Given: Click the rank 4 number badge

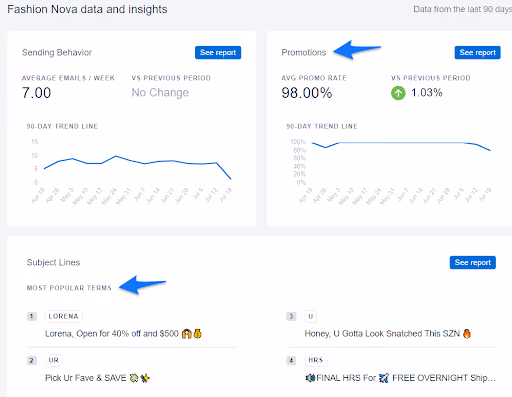Looking at the screenshot, I should [x=291, y=360].
